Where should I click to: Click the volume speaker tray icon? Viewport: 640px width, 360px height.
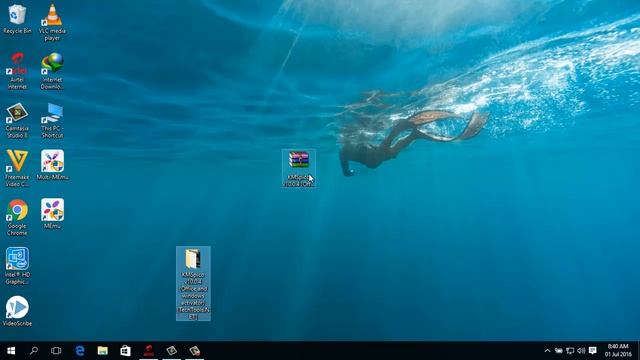click(x=581, y=351)
